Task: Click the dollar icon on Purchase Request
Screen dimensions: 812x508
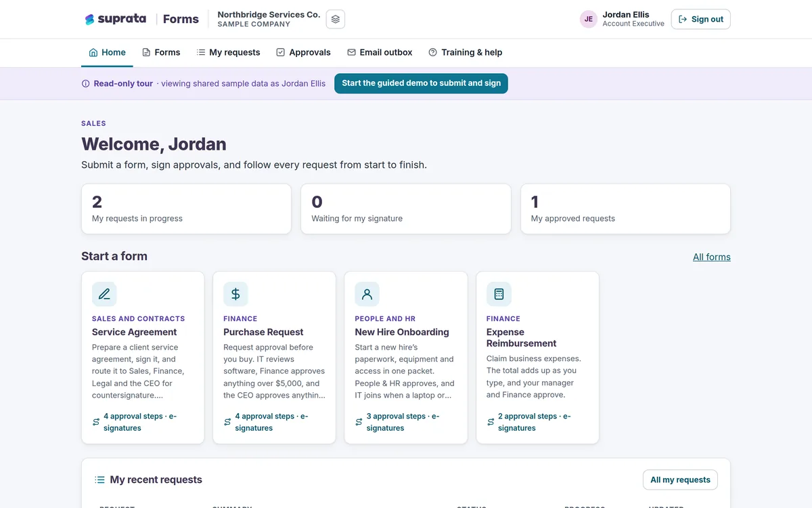Action: (235, 294)
